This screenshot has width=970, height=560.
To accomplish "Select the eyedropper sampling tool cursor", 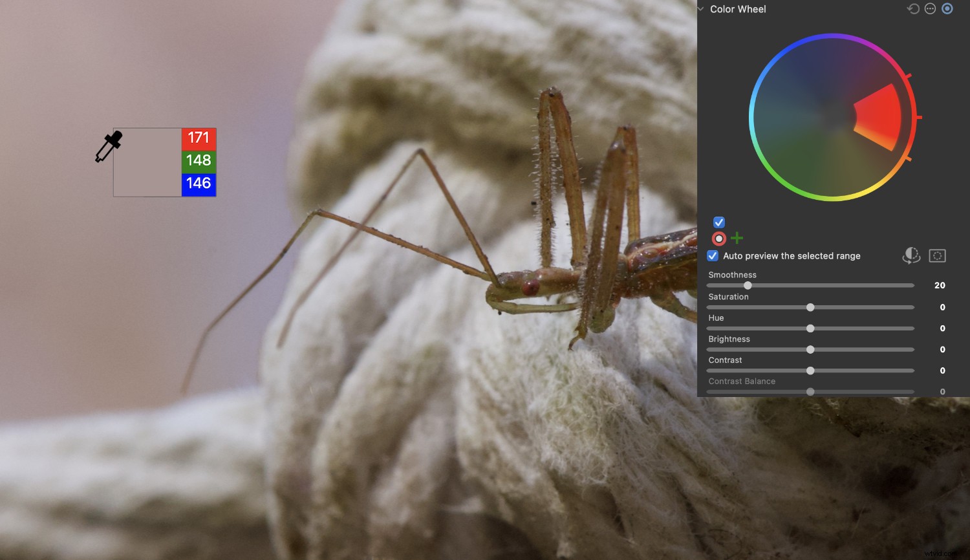I will click(110, 145).
